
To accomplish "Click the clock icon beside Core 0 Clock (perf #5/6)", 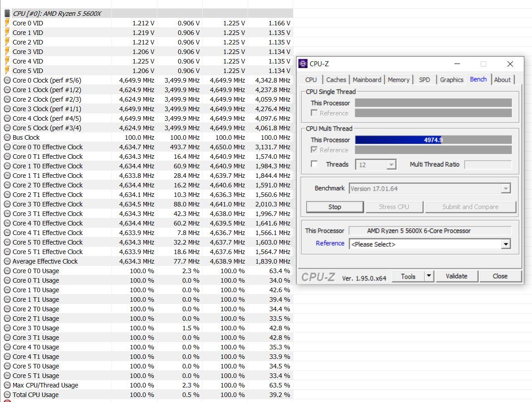I will click(x=7, y=80).
